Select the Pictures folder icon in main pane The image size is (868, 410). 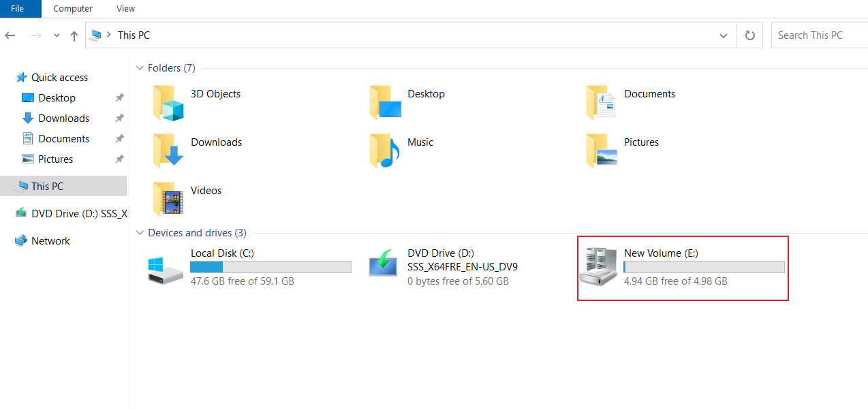click(602, 151)
